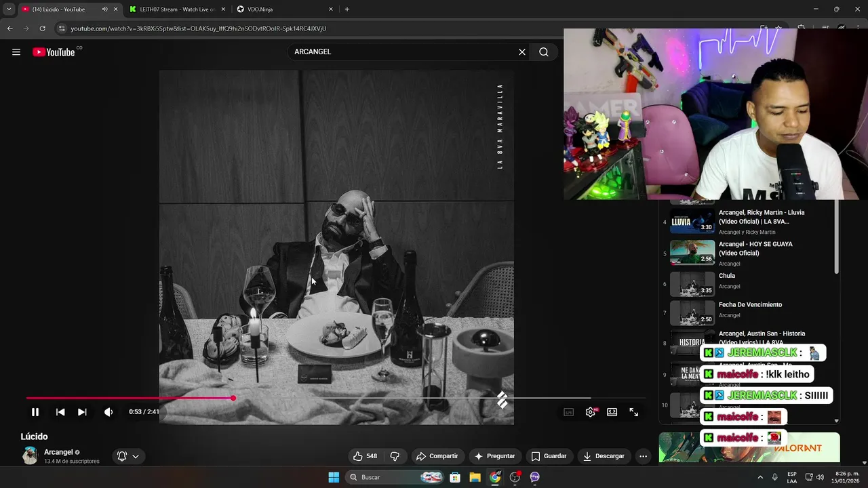
Task: Click the Preguntar button
Action: coord(494,456)
